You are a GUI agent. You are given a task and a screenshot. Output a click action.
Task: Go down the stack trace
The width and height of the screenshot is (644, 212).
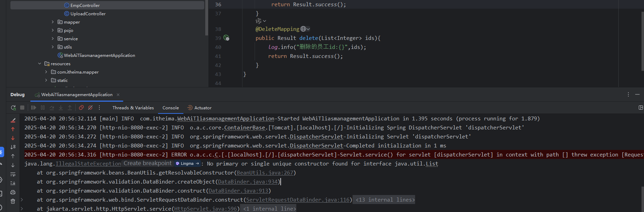(13, 165)
